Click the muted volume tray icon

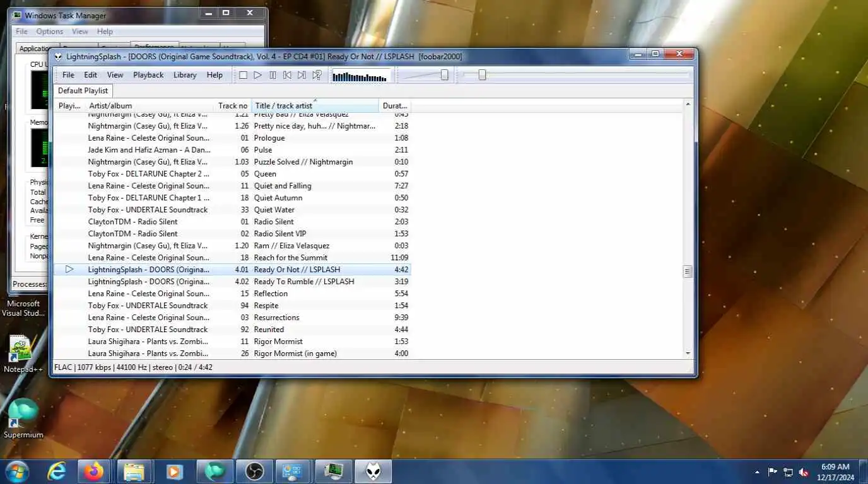point(804,472)
